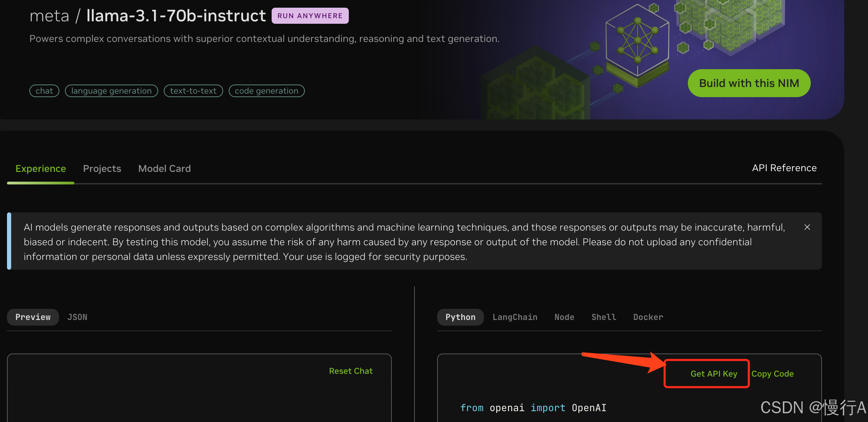Viewport: 868px width, 422px height.
Task: Switch chat output to JSON view
Action: click(x=77, y=317)
